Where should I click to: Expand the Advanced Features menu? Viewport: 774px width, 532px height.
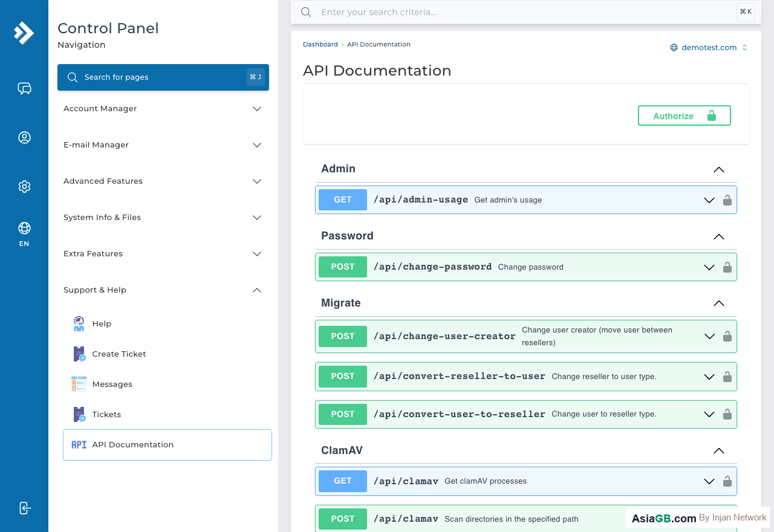(x=163, y=181)
